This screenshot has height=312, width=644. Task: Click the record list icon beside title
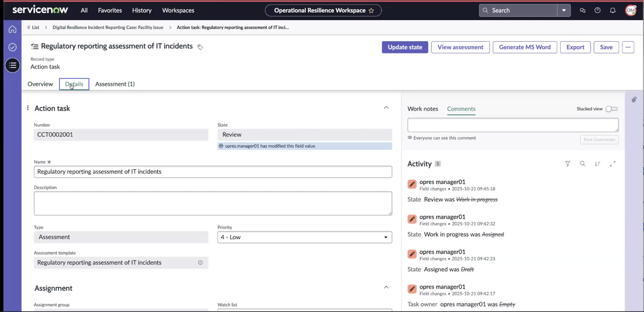[35, 47]
